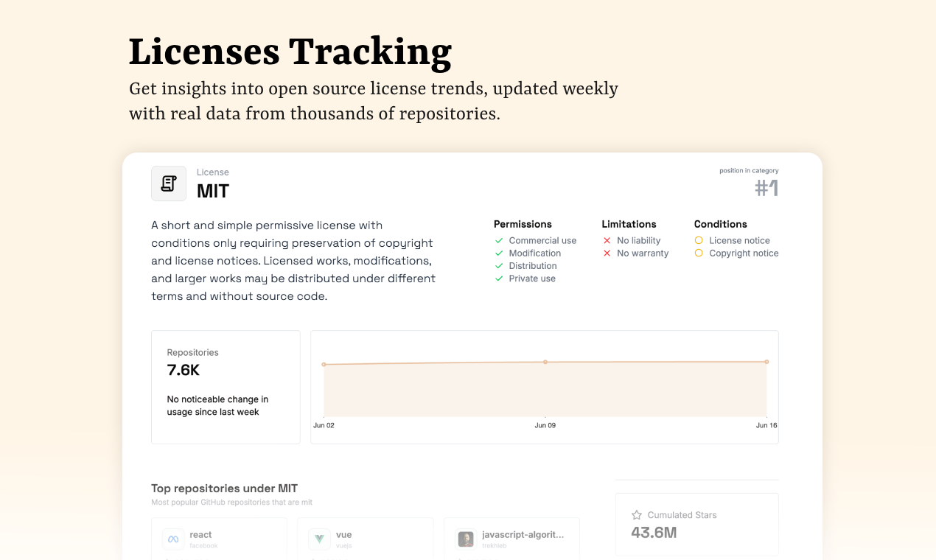Click the Repositories 7.6K value
Viewport: 936px width, 560px height.
coord(184,370)
